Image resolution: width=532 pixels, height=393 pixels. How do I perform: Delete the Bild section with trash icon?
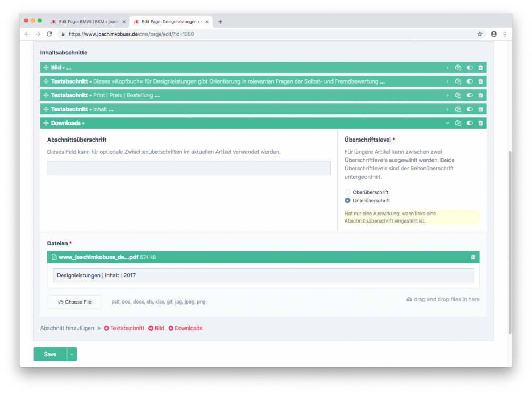click(x=480, y=68)
